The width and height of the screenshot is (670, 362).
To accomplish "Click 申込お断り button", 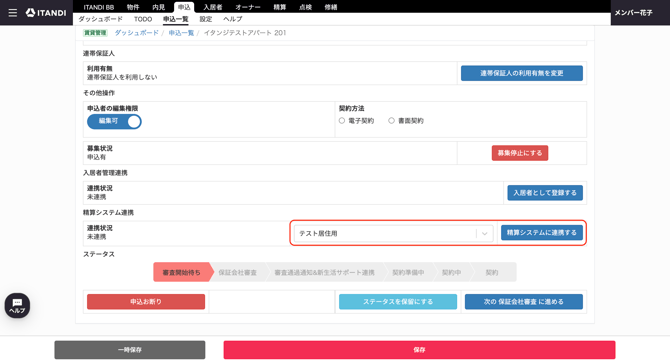I will point(146,302).
